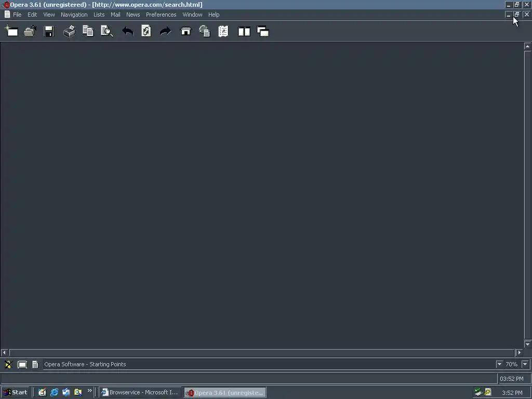
Task: Click the folder search quick launch icon
Action: coord(78,393)
